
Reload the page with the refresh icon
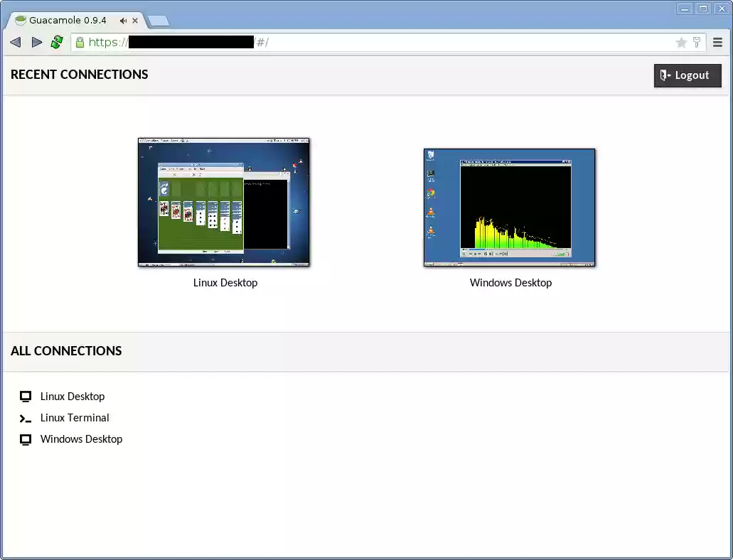pyautogui.click(x=57, y=43)
